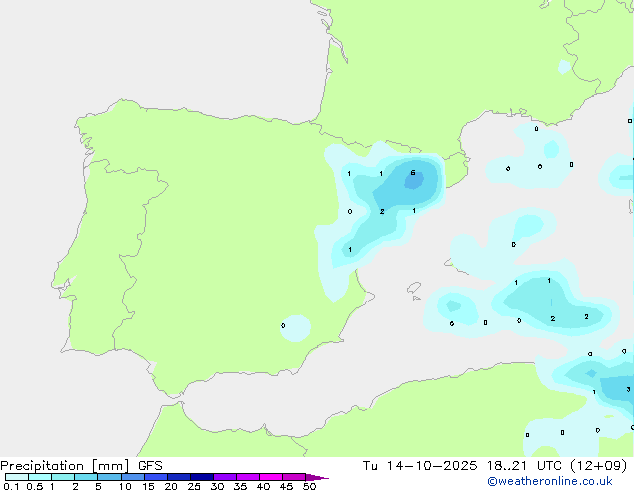Image resolution: width=634 pixels, height=490 pixels.
Task: Click the 20–25 mm legend color box
Action: point(179,477)
